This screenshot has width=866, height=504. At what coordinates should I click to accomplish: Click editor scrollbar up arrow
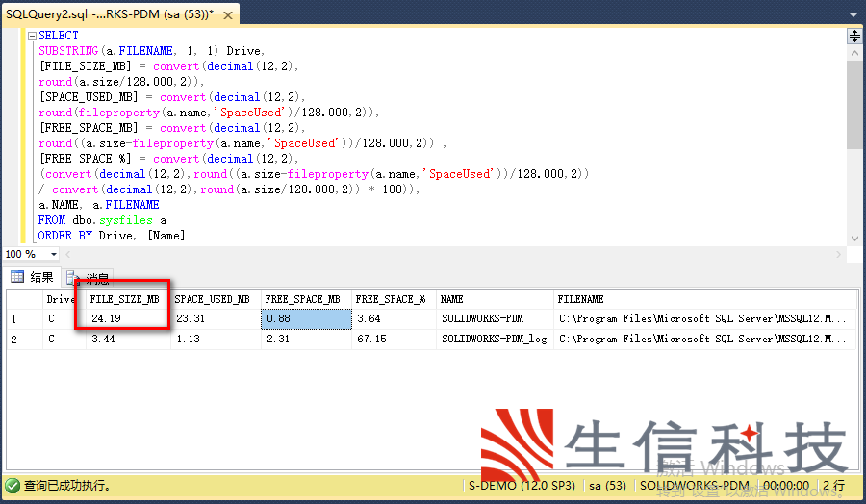[x=854, y=53]
